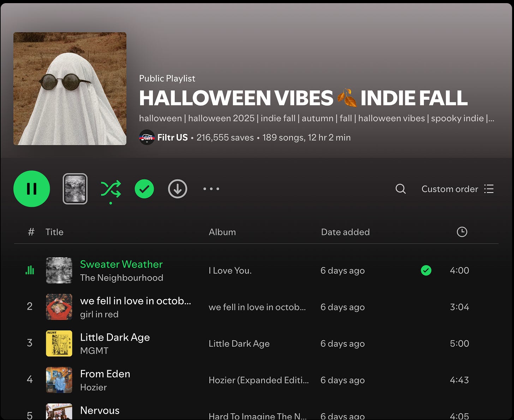Screen dimensions: 514x420
Task: Click 6 days ago in From Eden row
Action: (x=342, y=380)
